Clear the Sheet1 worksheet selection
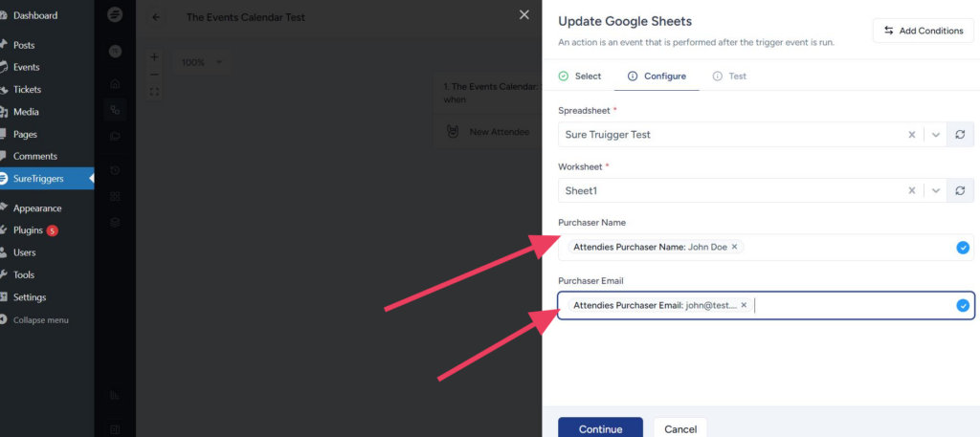The height and width of the screenshot is (437, 980). click(912, 191)
